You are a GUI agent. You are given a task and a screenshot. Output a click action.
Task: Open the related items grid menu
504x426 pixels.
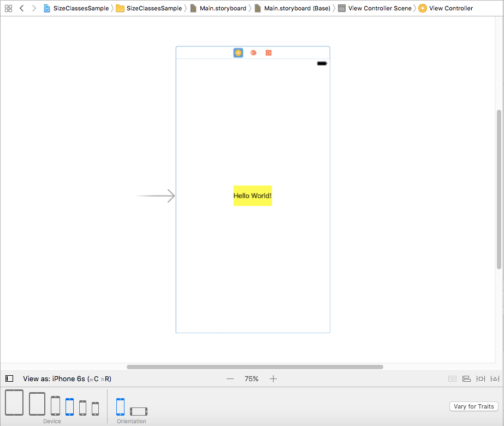[8, 8]
